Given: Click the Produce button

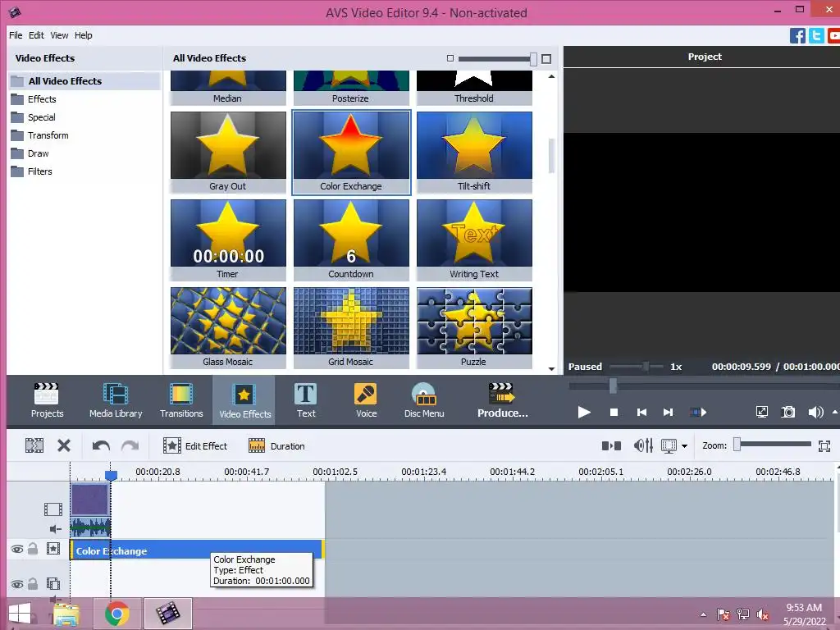Looking at the screenshot, I should coord(503,400).
